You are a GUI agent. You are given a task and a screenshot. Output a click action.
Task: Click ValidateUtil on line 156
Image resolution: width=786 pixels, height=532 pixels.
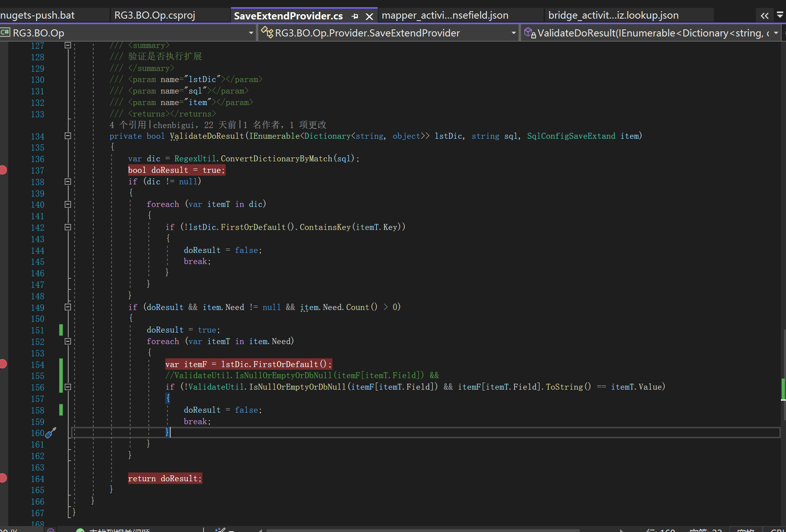pyautogui.click(x=216, y=387)
